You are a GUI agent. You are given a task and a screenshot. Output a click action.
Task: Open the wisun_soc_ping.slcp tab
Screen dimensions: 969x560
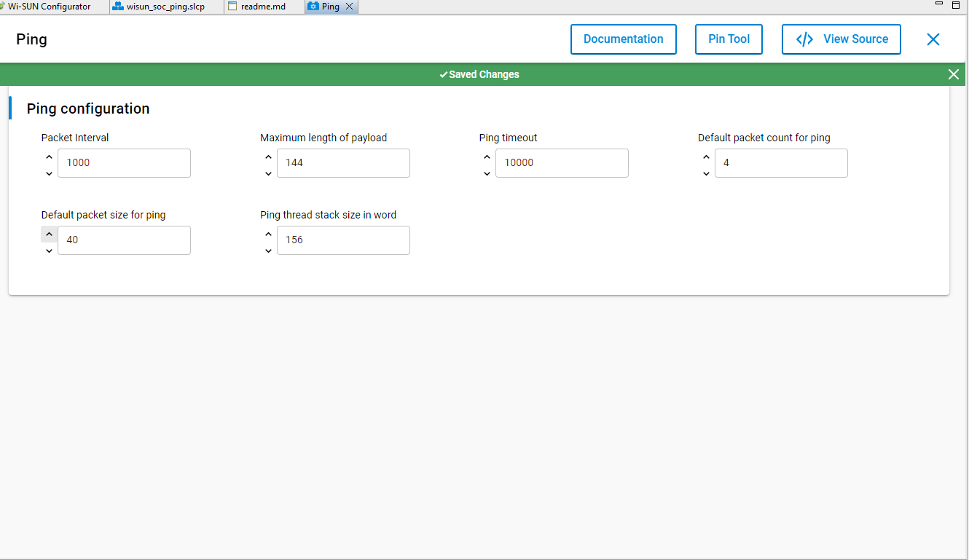click(165, 7)
